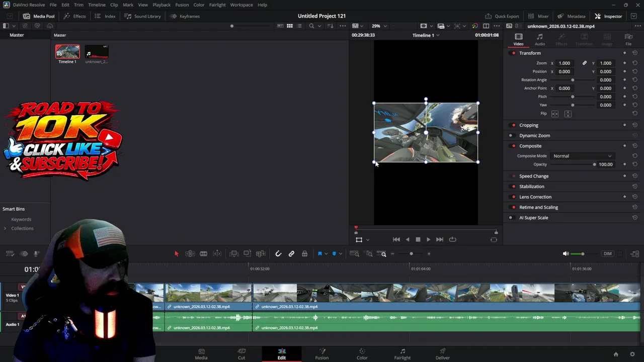Show the Metadata panel
Screen dimensions: 644x362
pyautogui.click(x=571, y=16)
